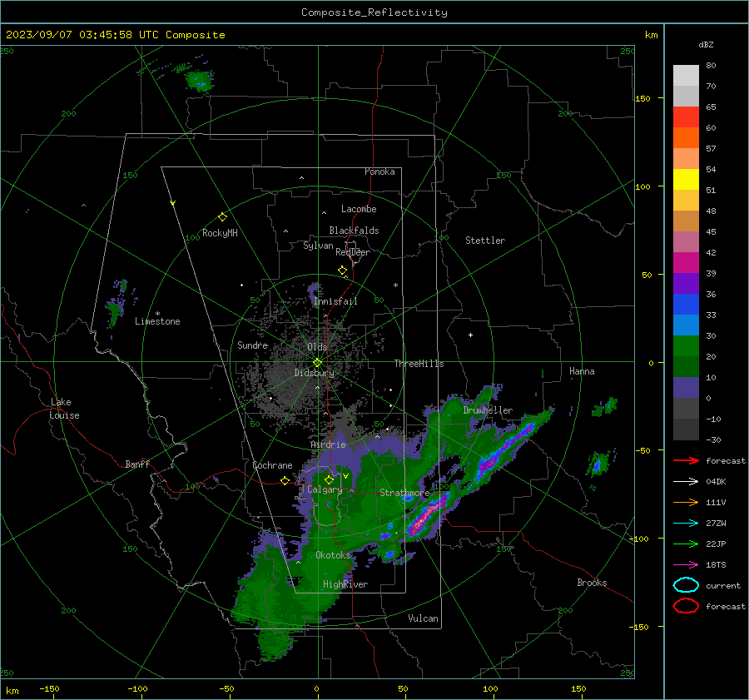This screenshot has width=749, height=700.
Task: Click the 'Hanna' map label
Action: pos(582,371)
